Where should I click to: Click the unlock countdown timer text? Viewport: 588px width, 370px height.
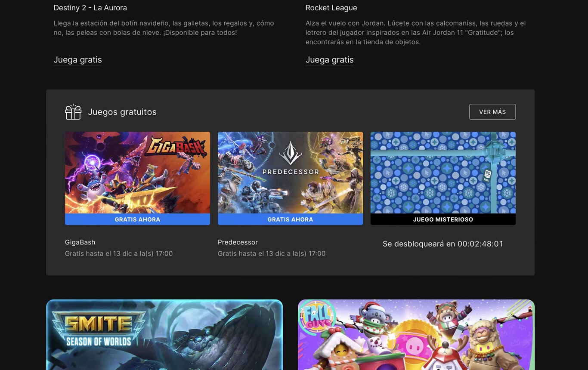click(x=443, y=244)
